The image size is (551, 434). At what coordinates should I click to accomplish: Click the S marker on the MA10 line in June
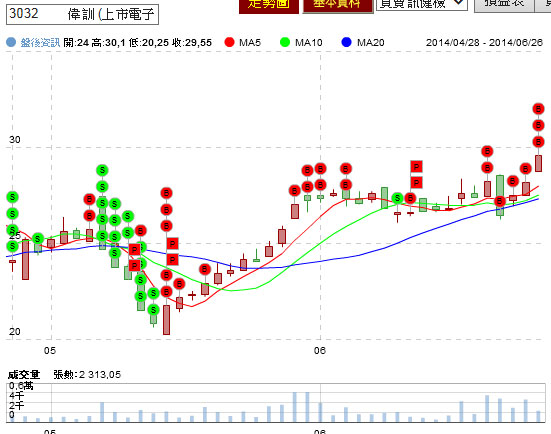point(397,198)
